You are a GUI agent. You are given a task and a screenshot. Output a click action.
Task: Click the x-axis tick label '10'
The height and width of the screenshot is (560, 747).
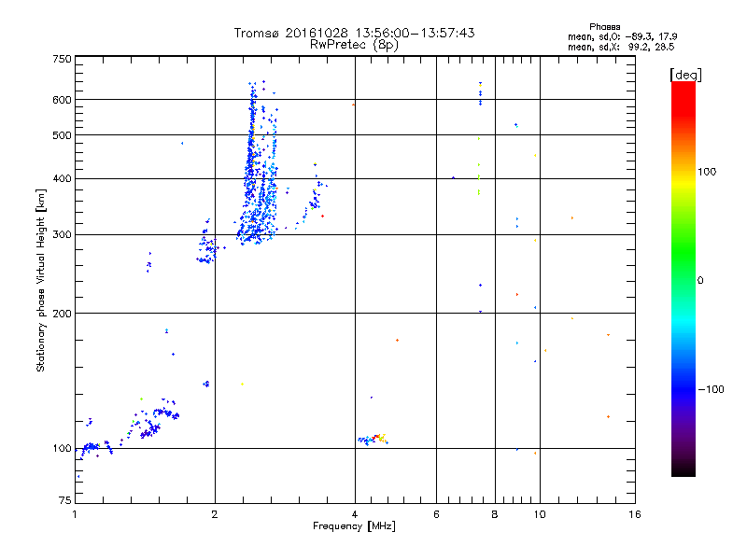coord(540,514)
